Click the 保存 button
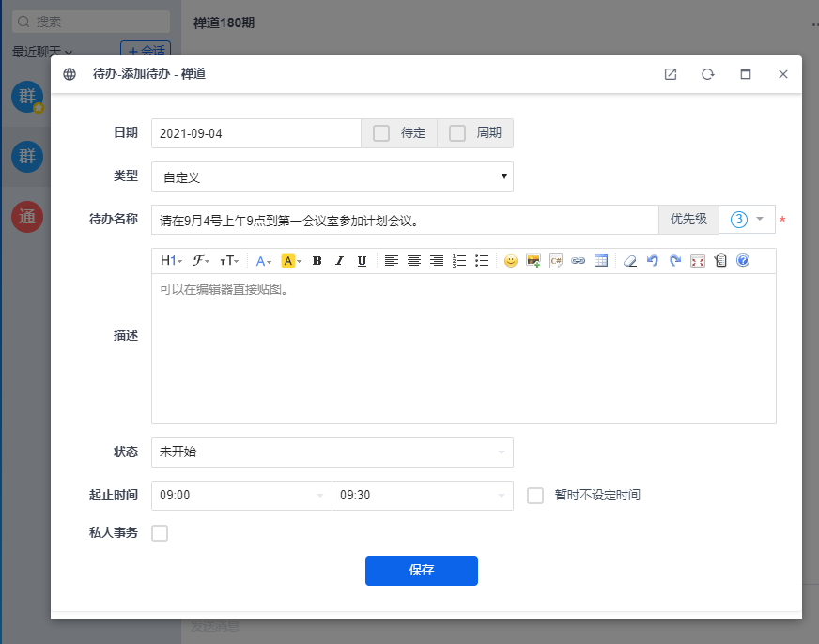819x644 pixels. click(421, 571)
